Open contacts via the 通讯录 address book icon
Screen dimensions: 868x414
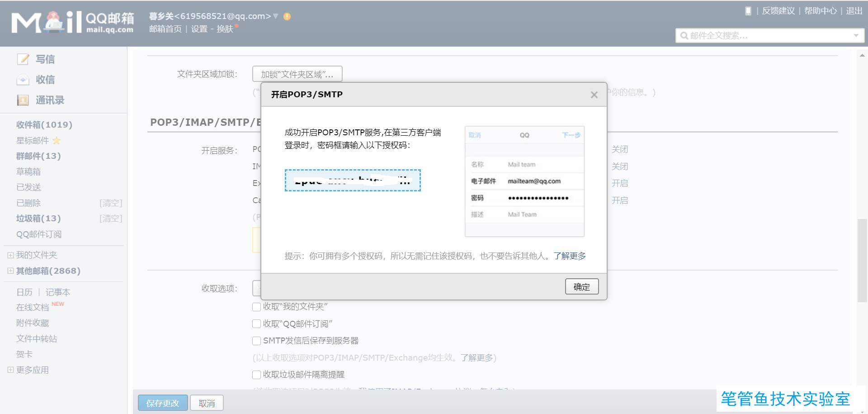23,100
